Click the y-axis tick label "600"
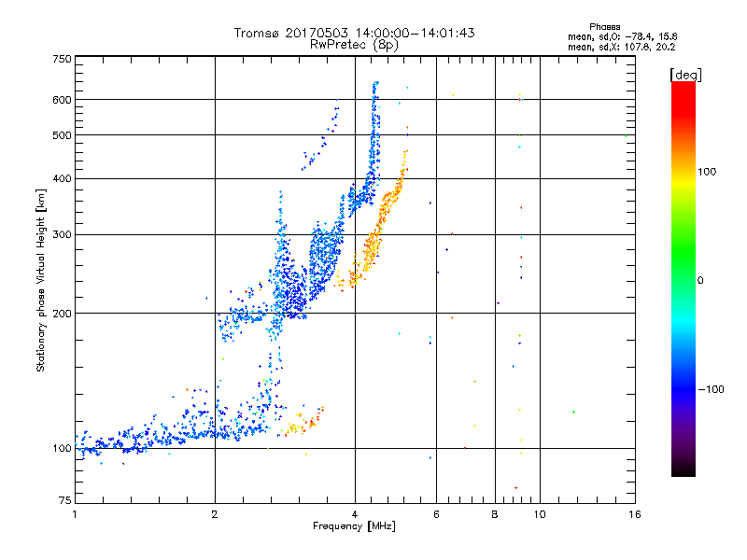 tap(62, 100)
